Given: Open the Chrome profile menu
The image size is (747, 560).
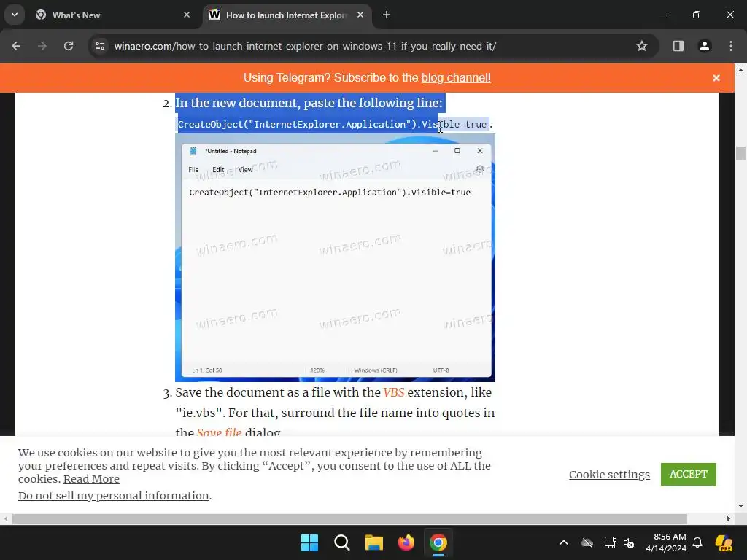Looking at the screenshot, I should [705, 46].
